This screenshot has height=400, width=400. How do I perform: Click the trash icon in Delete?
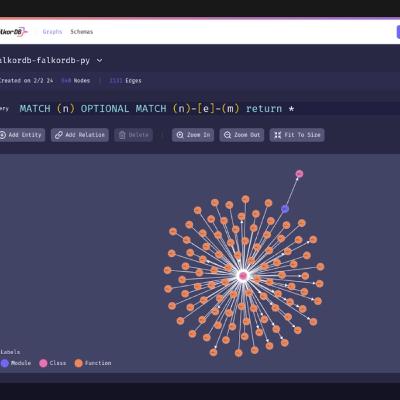pyautogui.click(x=122, y=135)
